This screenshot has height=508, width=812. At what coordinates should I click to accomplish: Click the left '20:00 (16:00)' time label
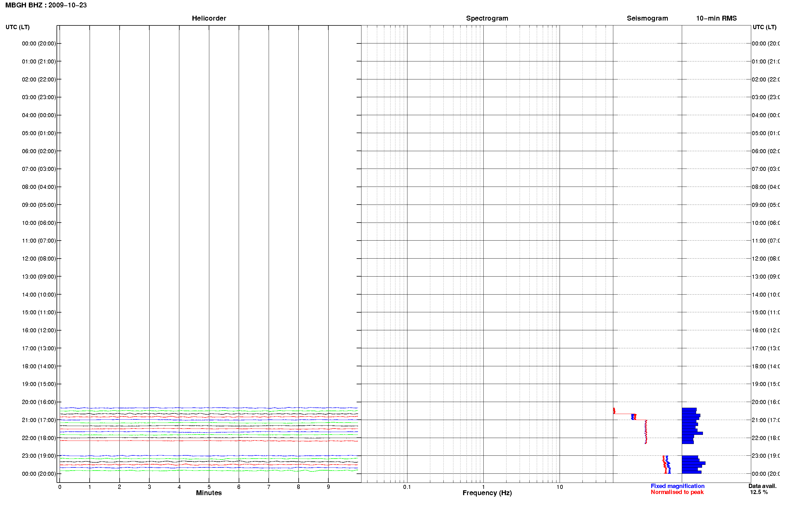coord(39,402)
